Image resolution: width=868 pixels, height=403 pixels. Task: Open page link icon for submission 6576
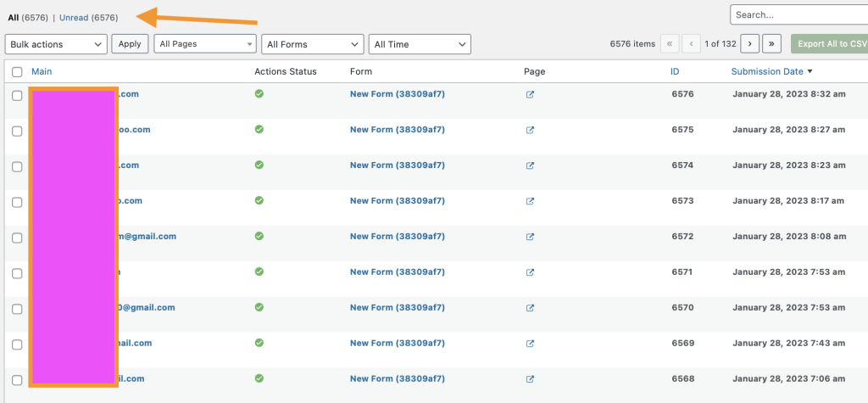click(530, 94)
